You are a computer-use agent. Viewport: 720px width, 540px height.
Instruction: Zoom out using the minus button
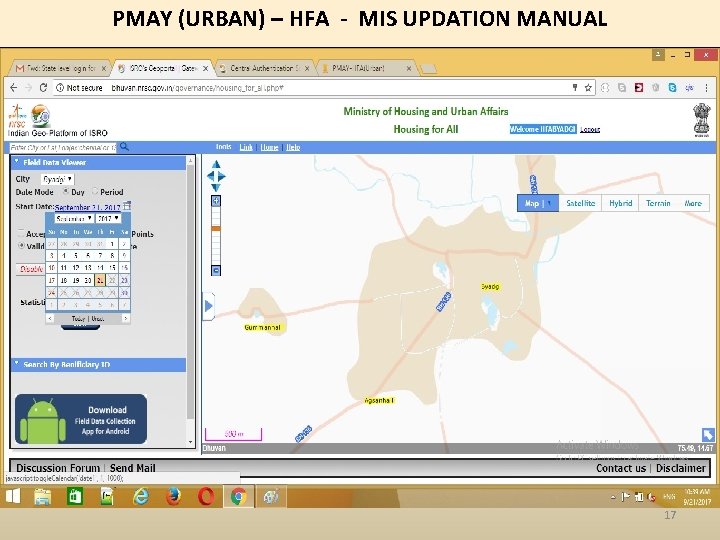point(216,270)
